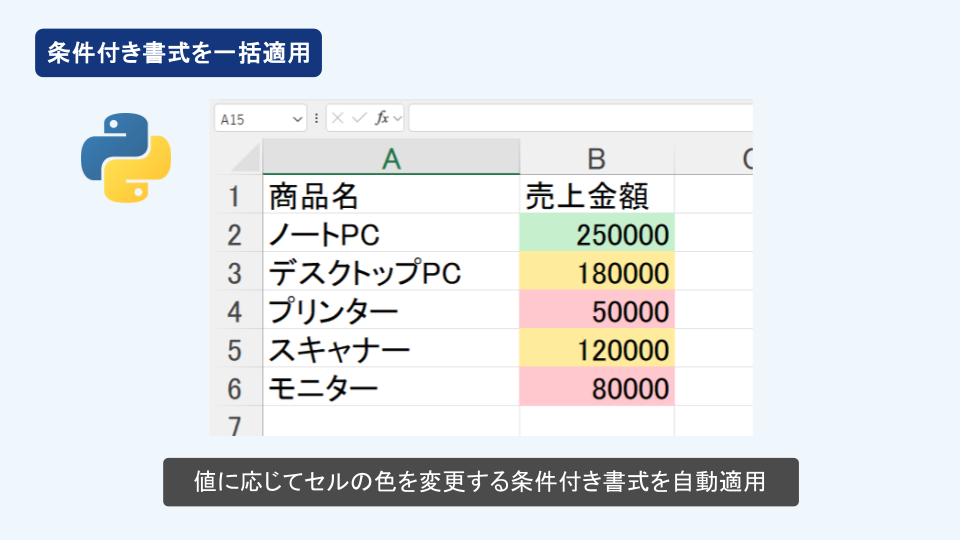Click red cell with 50000
This screenshot has width=960, height=540.
(x=597, y=310)
